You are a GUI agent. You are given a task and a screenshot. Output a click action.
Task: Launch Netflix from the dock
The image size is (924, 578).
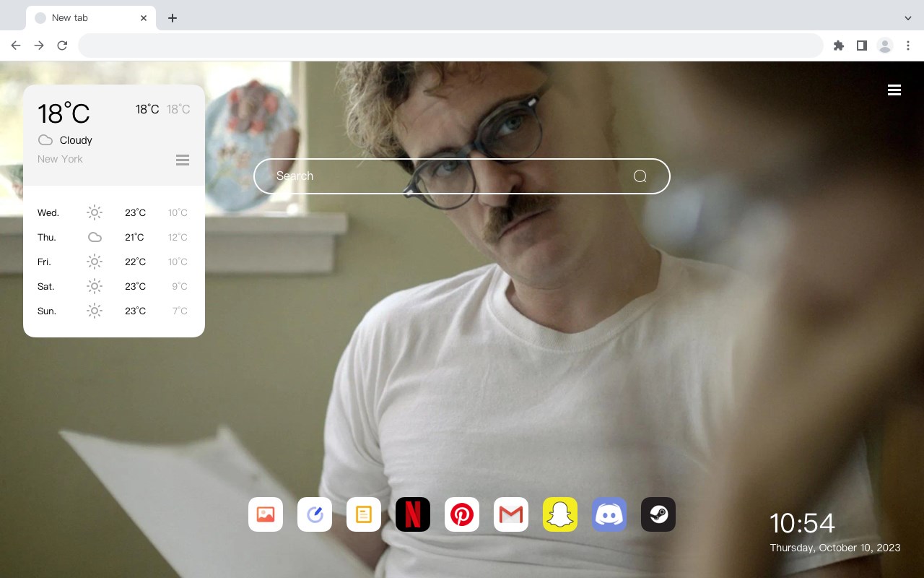(x=413, y=514)
